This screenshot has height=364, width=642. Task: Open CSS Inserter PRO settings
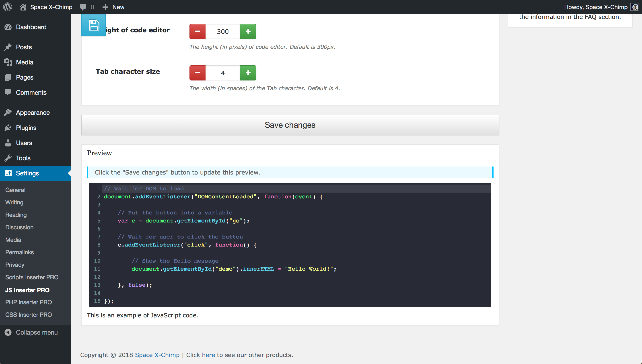(x=29, y=315)
